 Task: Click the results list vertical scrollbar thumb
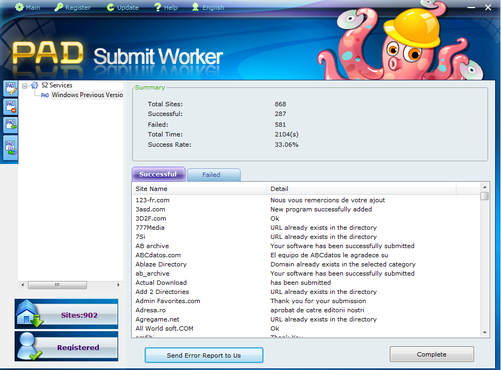pyautogui.click(x=485, y=196)
